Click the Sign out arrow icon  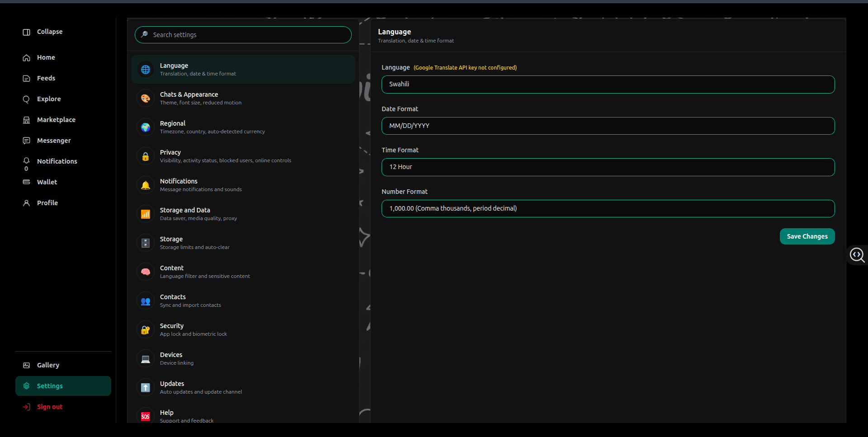coord(27,407)
